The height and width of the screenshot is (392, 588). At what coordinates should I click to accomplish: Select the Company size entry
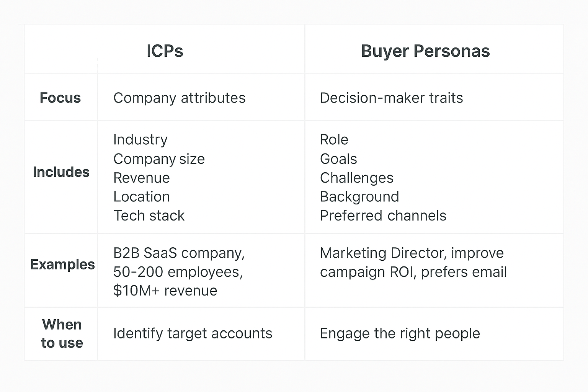[159, 159]
